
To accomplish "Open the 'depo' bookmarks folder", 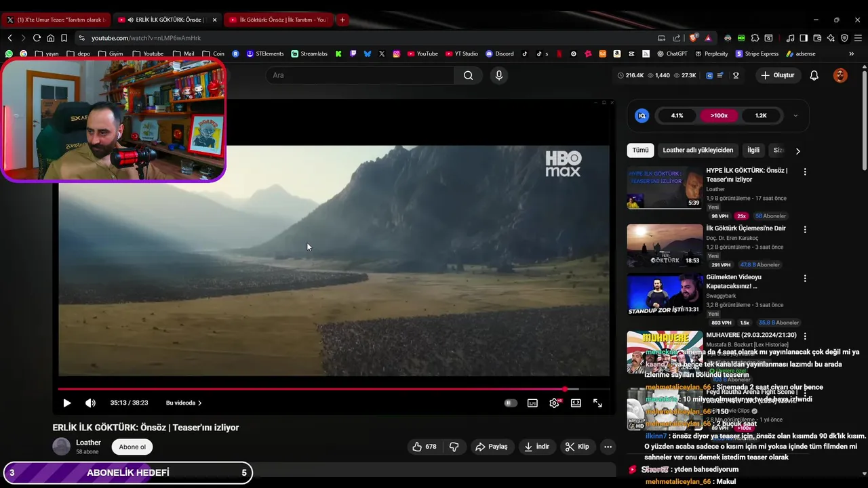I will click(78, 54).
